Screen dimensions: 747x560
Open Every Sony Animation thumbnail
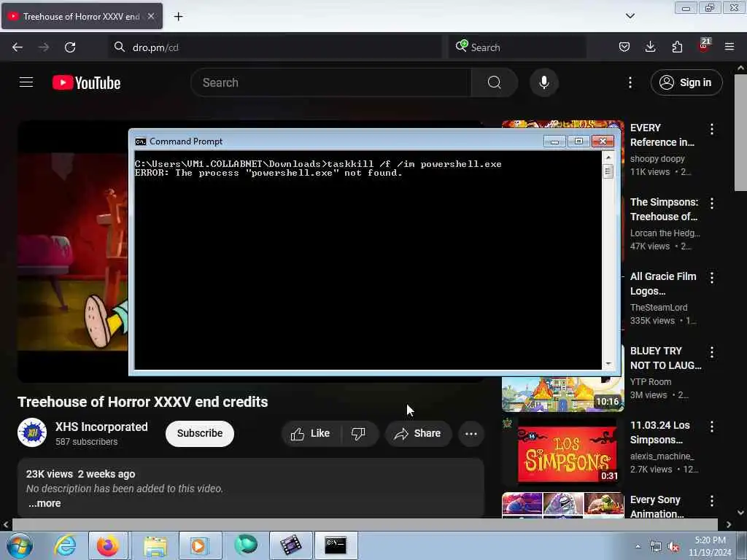pos(562,505)
